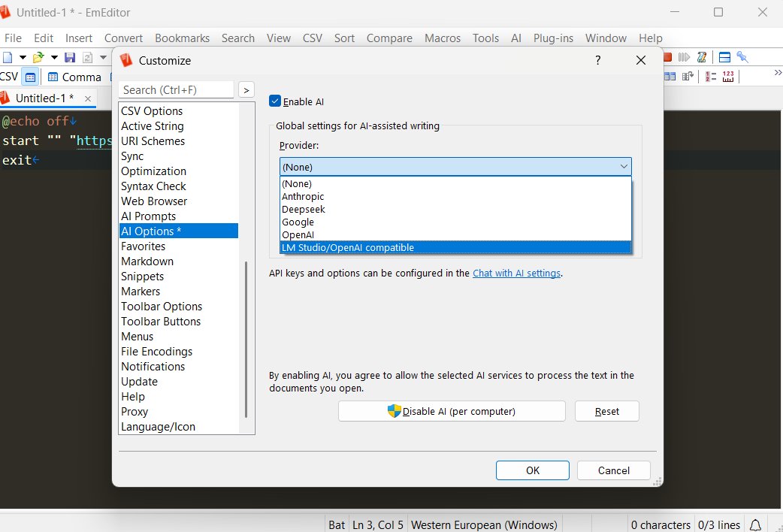The height and width of the screenshot is (532, 783).
Task: Cancel the Customize dialog
Action: [x=613, y=470]
